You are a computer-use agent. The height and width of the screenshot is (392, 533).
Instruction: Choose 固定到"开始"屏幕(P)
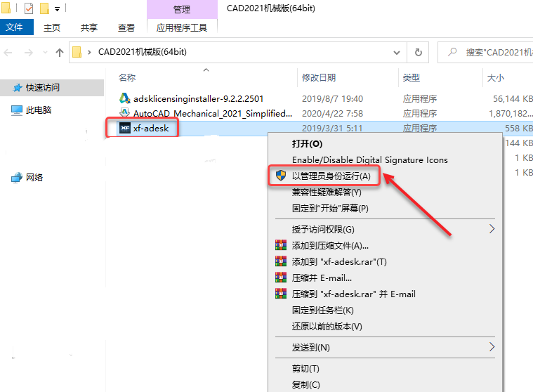click(330, 208)
